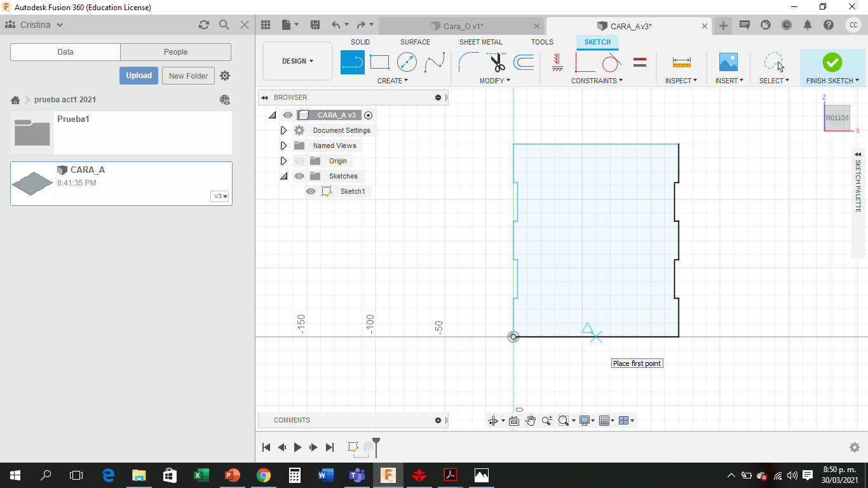Viewport: 868px width, 488px height.
Task: Click the data panel grid icon
Action: [x=266, y=25]
